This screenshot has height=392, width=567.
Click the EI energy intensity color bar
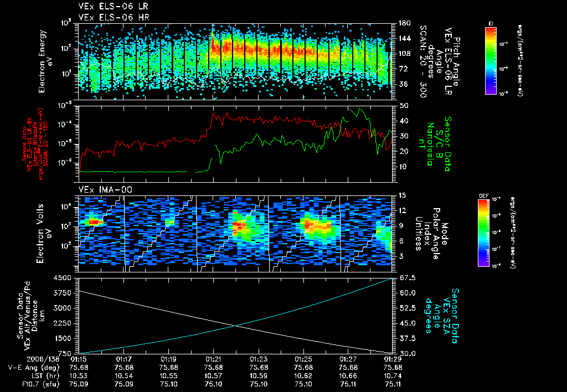coord(491,61)
